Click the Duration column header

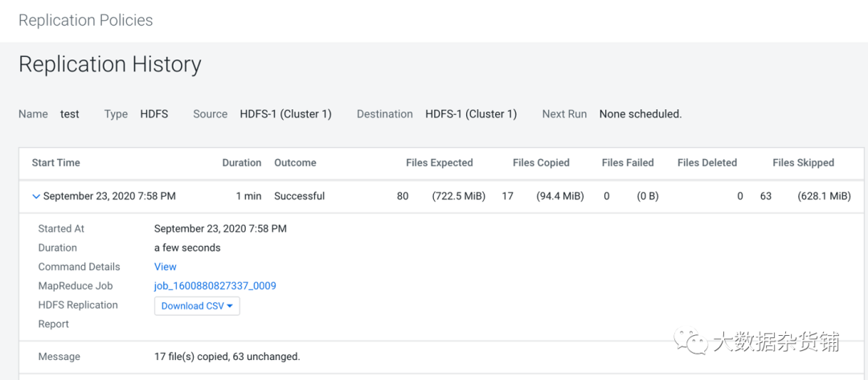coord(242,162)
